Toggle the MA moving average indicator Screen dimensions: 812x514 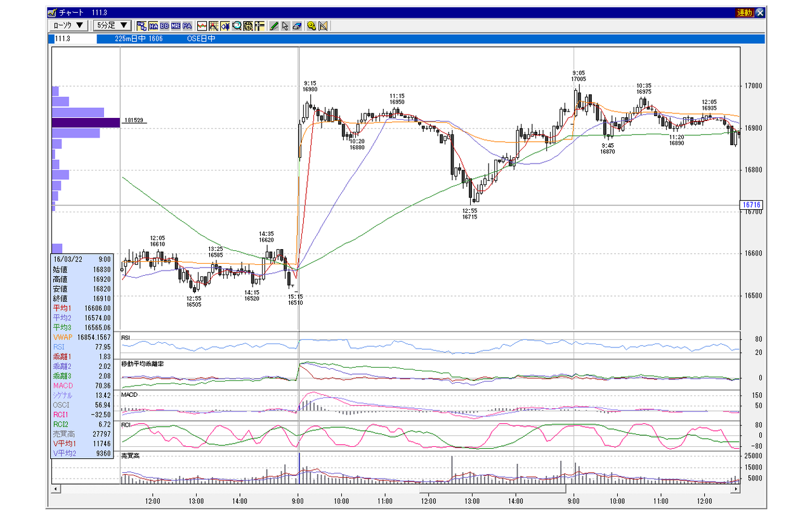tap(154, 26)
